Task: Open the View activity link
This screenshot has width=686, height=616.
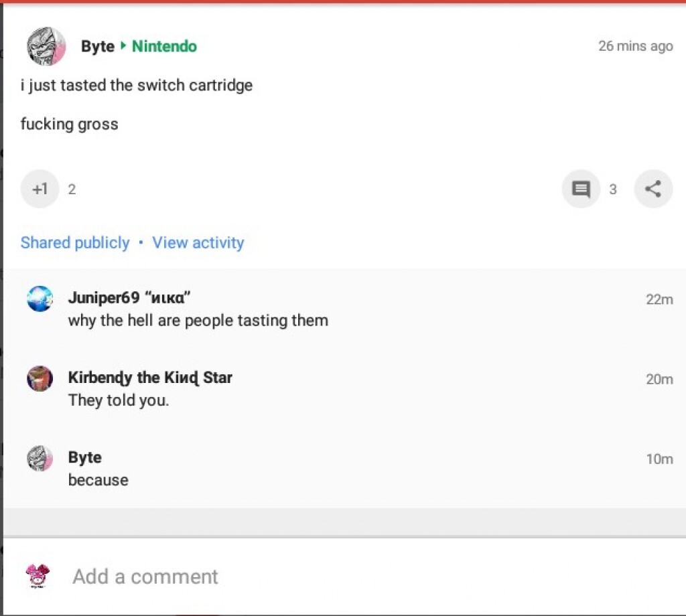Action: click(198, 242)
